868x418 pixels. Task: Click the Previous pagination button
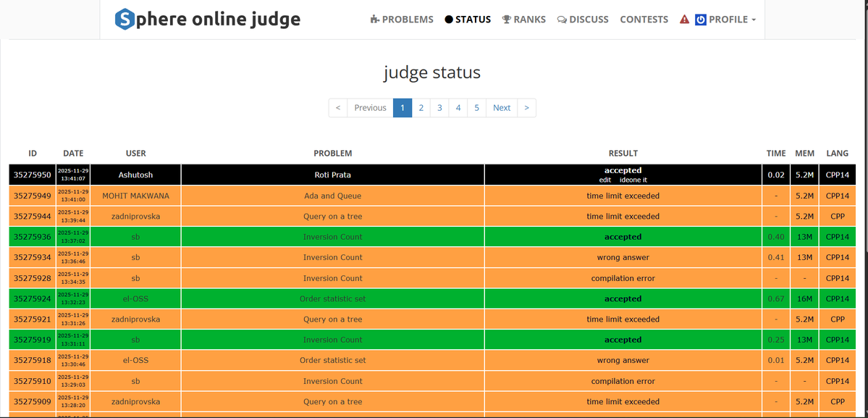pyautogui.click(x=371, y=108)
